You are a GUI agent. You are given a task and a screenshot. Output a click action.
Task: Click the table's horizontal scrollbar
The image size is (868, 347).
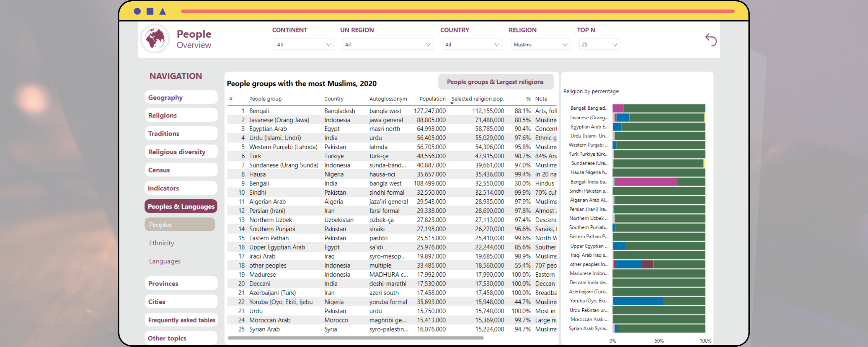point(355,337)
